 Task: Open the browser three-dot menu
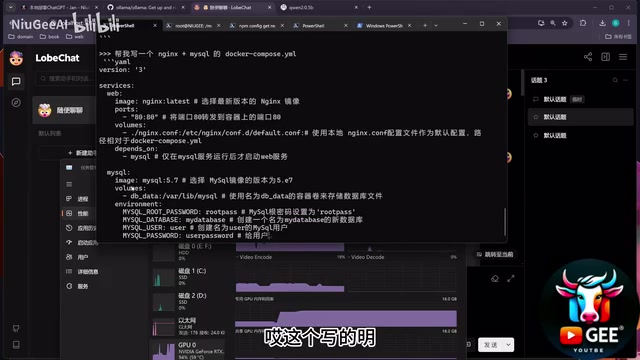pos(629,23)
